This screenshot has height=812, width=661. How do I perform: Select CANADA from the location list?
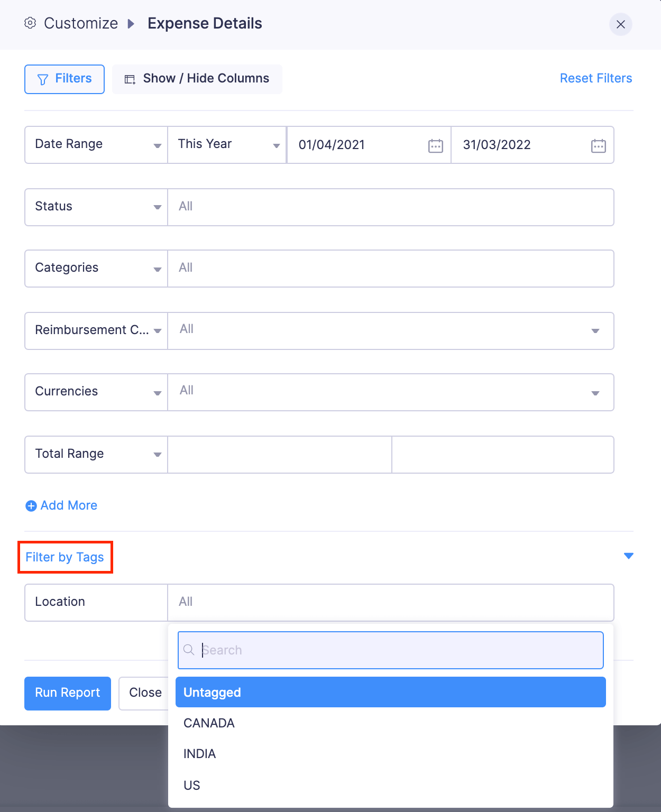pyautogui.click(x=209, y=723)
